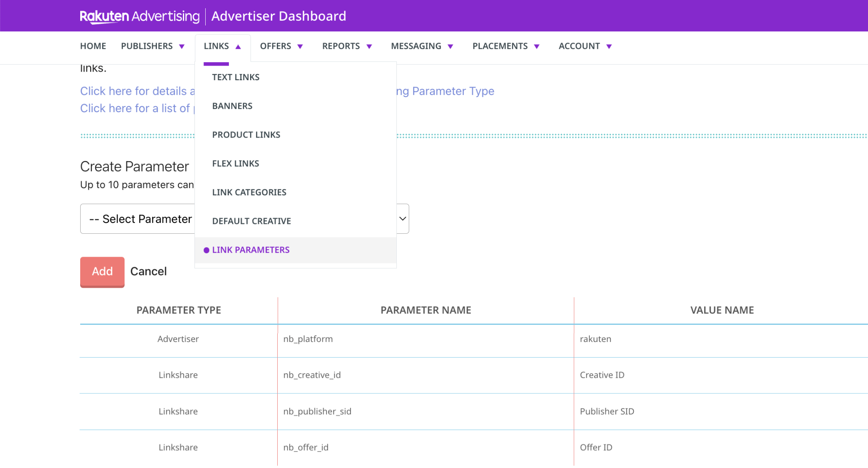The width and height of the screenshot is (868, 468).
Task: Expand the REPORTS dropdown arrow
Action: point(370,47)
